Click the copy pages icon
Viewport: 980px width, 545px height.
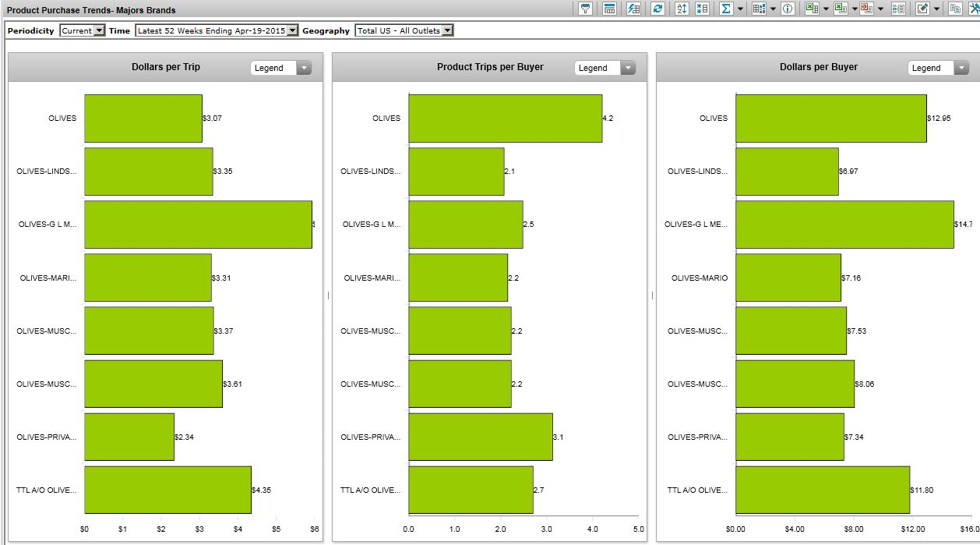click(955, 9)
